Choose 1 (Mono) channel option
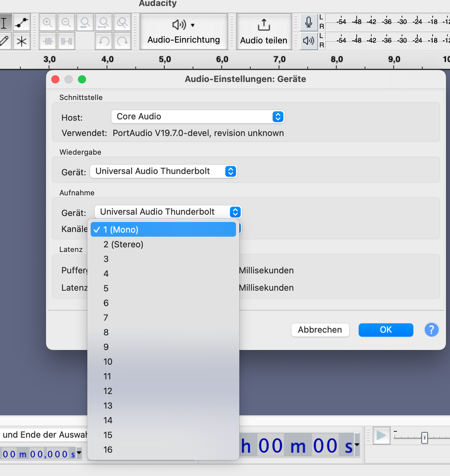Screen dimensions: 450x476 point(163,230)
